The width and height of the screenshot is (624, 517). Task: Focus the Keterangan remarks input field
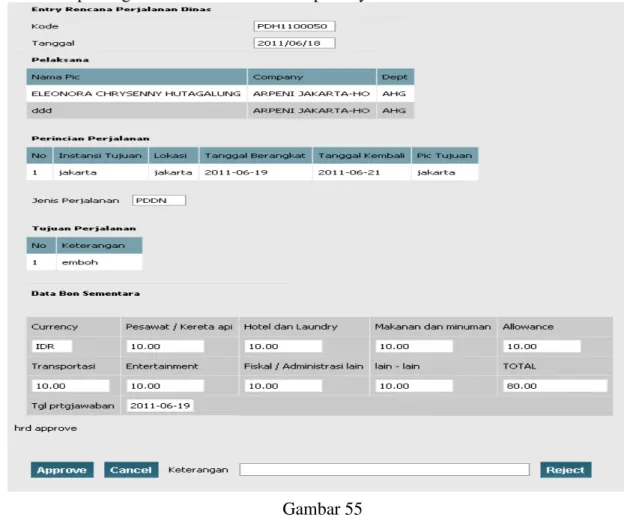tap(384, 470)
